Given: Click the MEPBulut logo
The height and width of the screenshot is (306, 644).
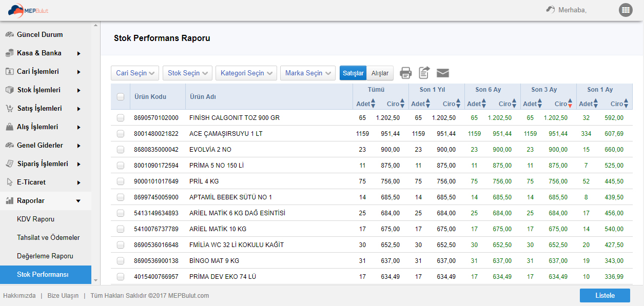Looking at the screenshot, I should click(x=28, y=10).
